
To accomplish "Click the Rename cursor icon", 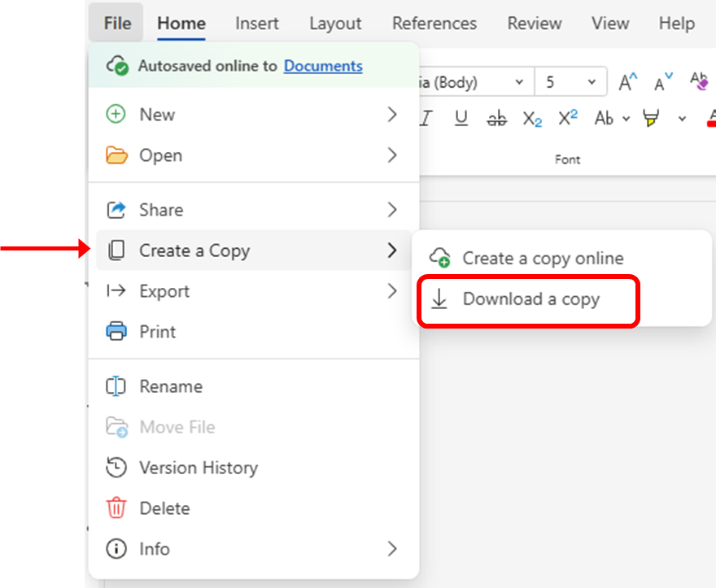I will click(116, 386).
